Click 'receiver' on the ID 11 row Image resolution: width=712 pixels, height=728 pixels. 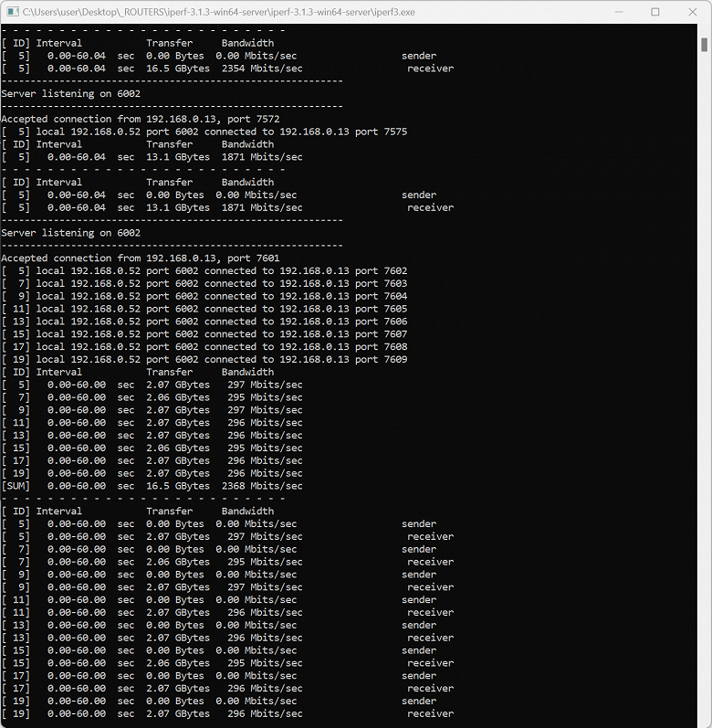tap(431, 612)
